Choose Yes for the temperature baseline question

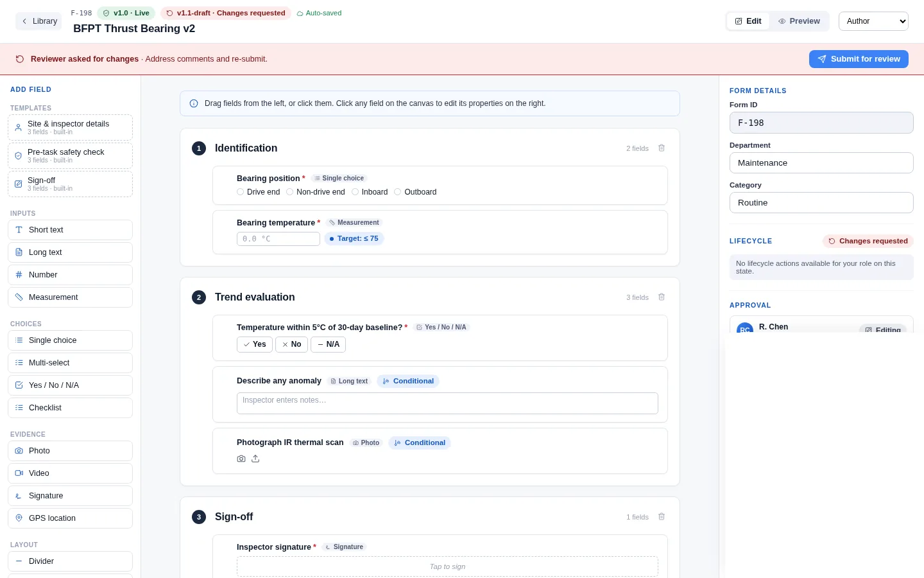pos(255,345)
